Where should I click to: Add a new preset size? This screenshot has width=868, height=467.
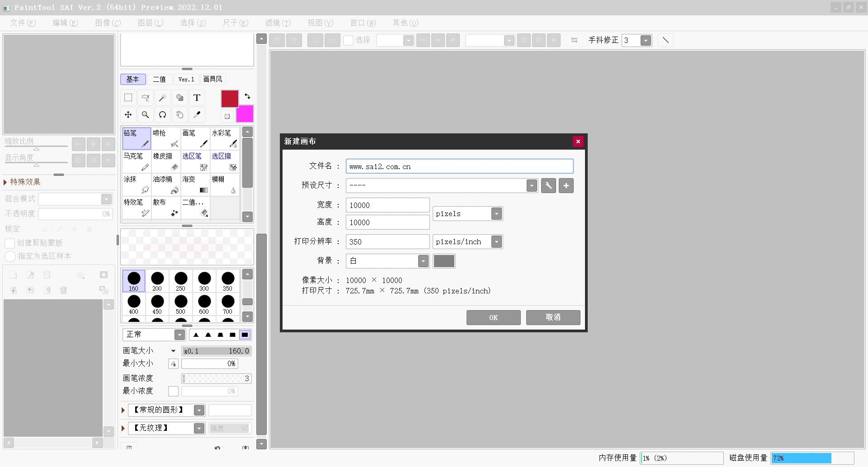coord(566,186)
